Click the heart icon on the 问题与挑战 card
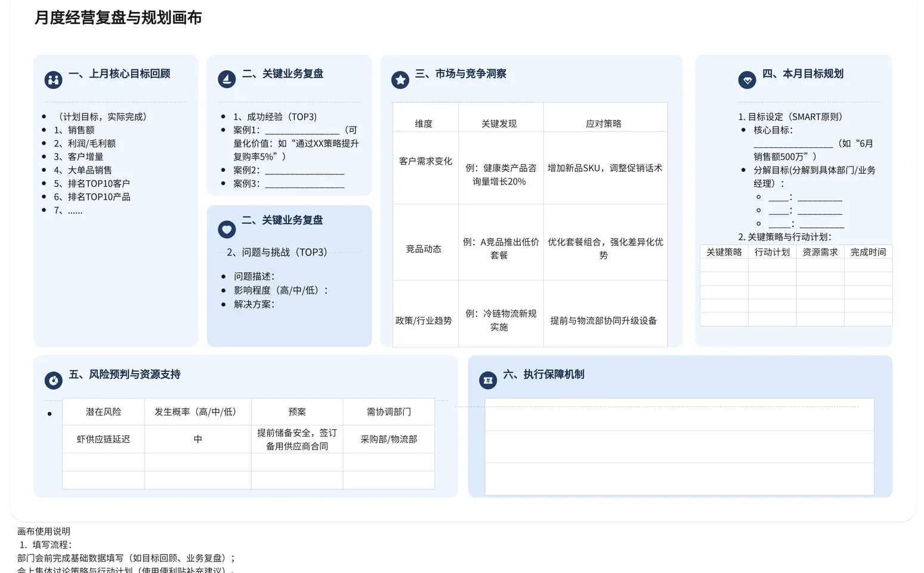Image resolution: width=924 pixels, height=573 pixels. [x=227, y=229]
